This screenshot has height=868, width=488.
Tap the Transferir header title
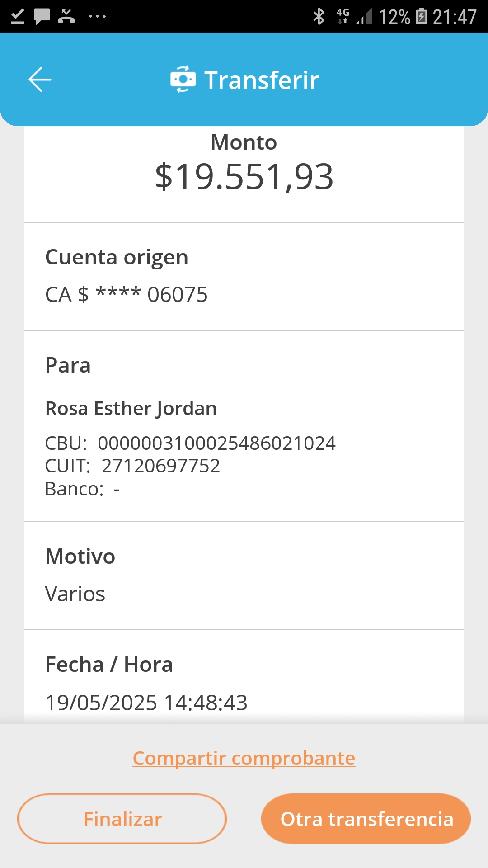click(x=262, y=80)
